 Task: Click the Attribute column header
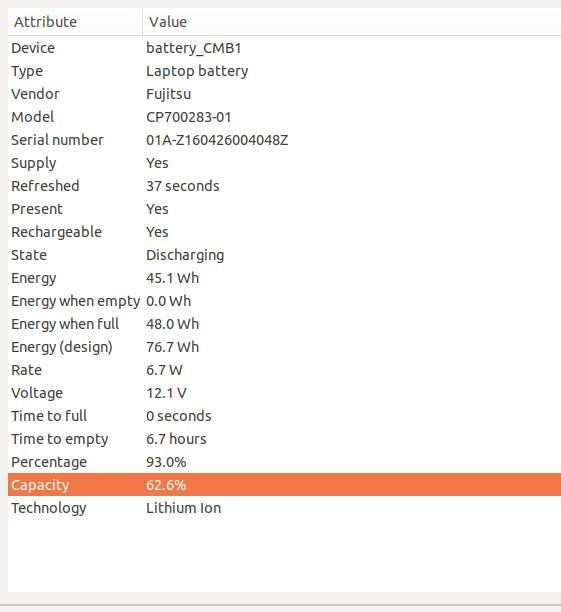[75, 22]
